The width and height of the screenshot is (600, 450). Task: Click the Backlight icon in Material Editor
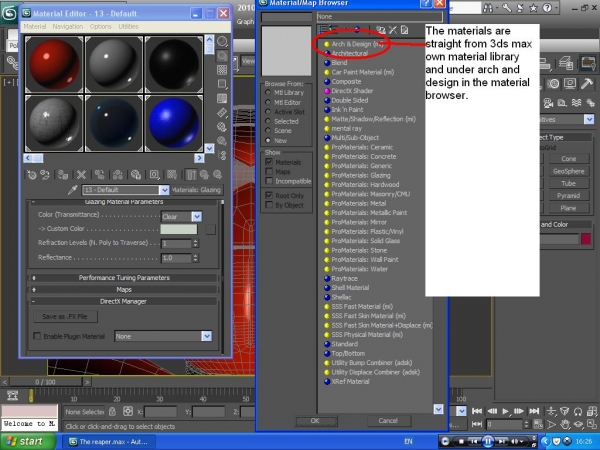222,56
